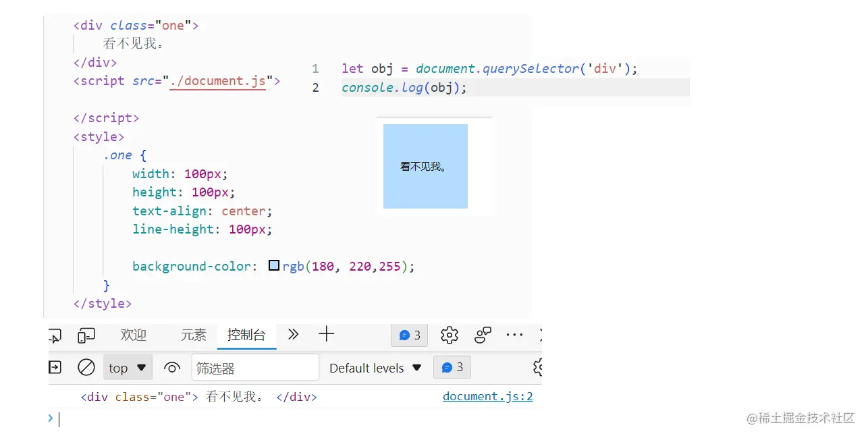Screen dimensions: 868x438
Task: Click the closing </style> tag
Action: click(x=103, y=304)
